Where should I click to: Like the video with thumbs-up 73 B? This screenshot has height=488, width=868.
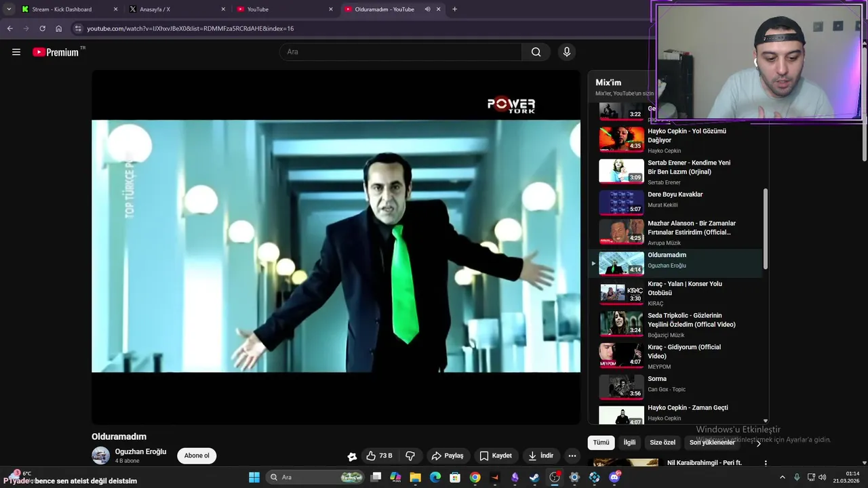[x=379, y=455]
